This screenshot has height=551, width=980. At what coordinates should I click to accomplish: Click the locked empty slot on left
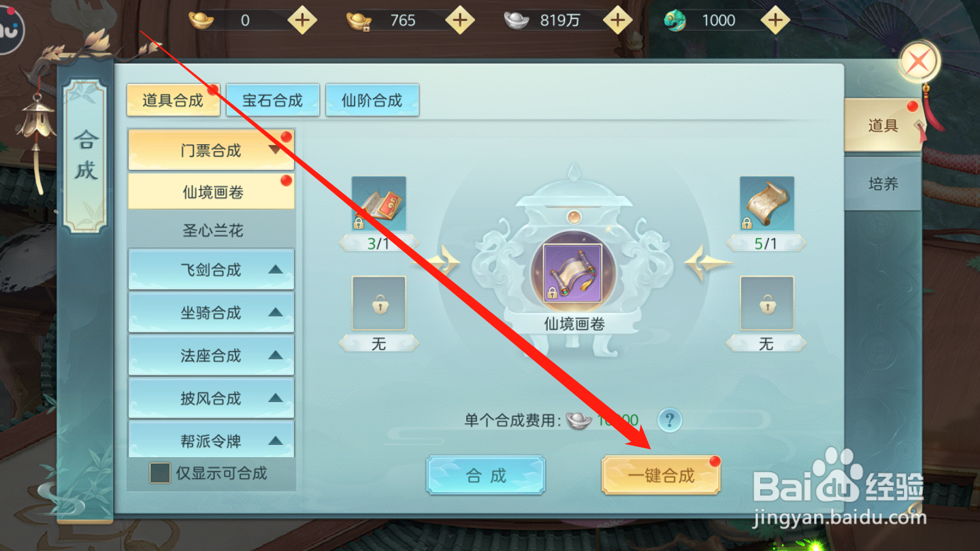pyautogui.click(x=378, y=303)
